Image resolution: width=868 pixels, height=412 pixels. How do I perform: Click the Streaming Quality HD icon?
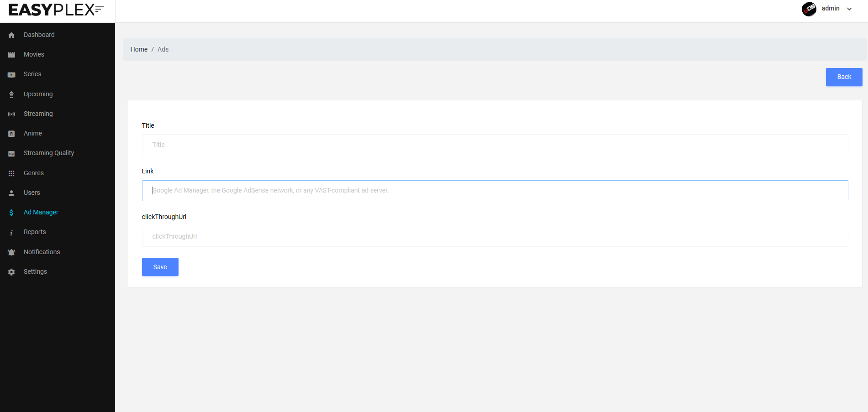click(11, 153)
